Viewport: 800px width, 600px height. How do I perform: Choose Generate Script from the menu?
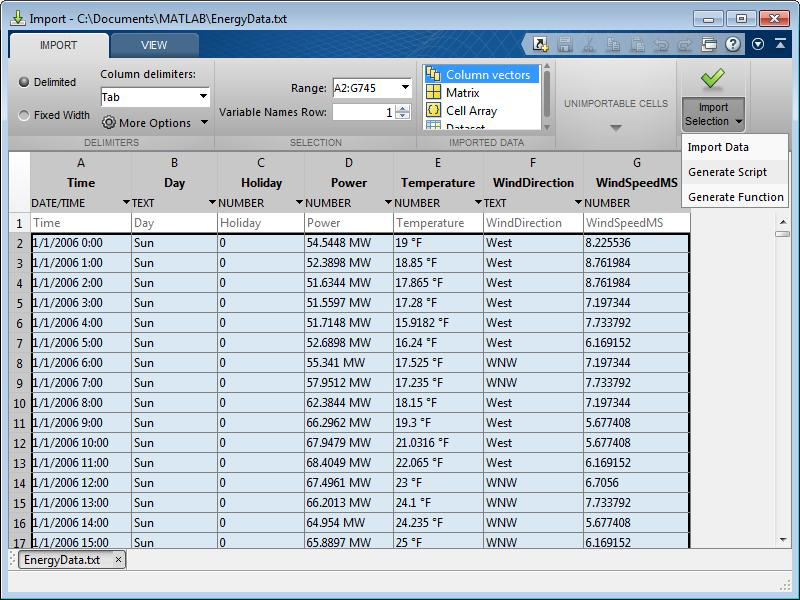coord(727,172)
